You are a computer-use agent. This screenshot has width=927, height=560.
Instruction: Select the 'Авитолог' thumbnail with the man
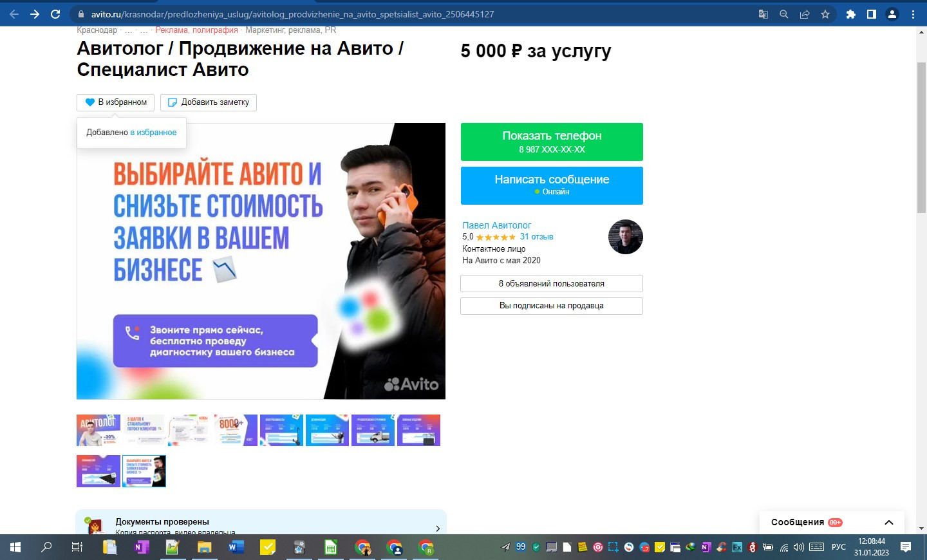tap(98, 430)
